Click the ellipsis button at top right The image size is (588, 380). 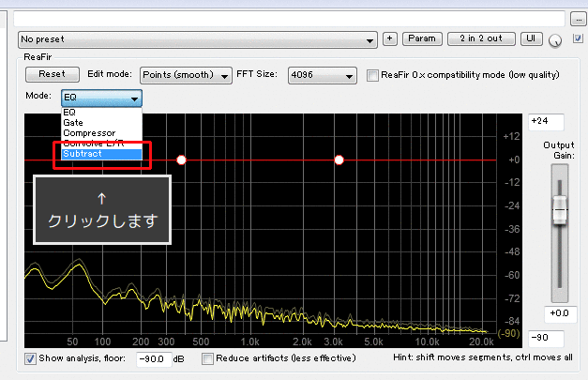[578, 18]
